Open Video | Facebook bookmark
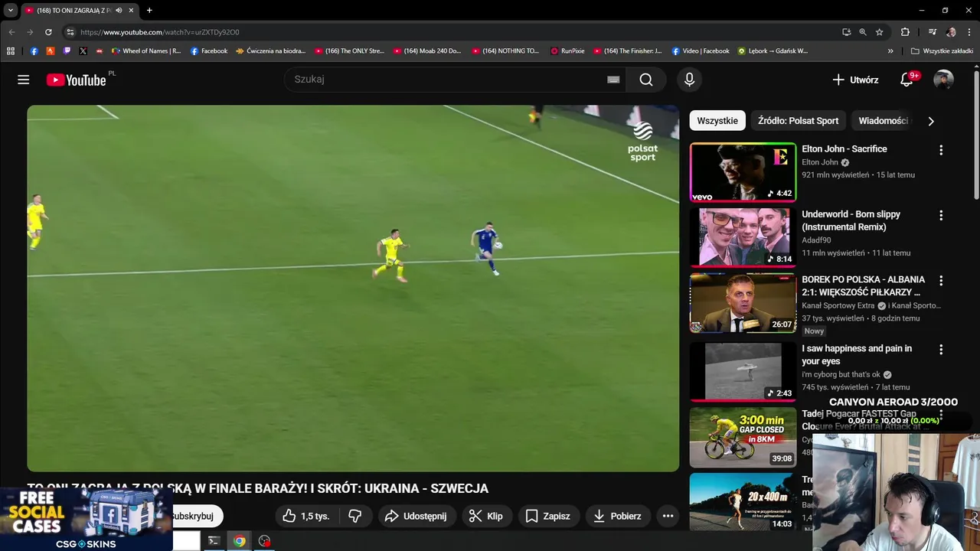The height and width of the screenshot is (551, 980). 701,51
